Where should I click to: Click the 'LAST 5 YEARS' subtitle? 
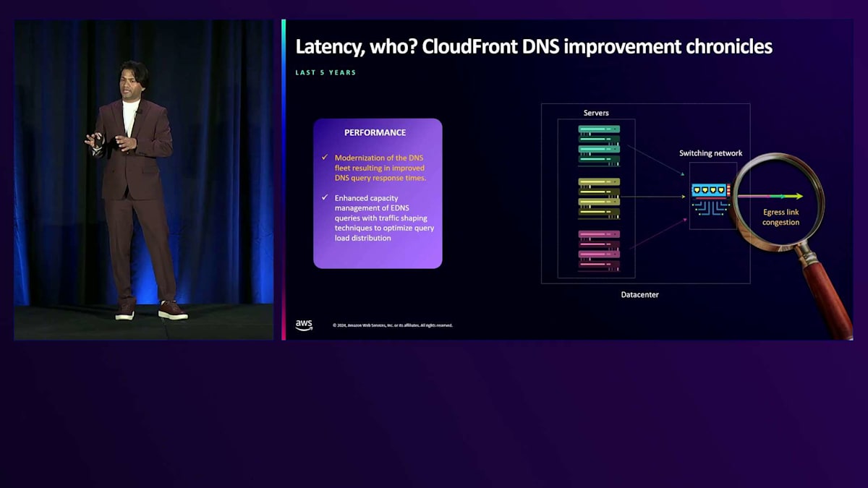tap(325, 73)
